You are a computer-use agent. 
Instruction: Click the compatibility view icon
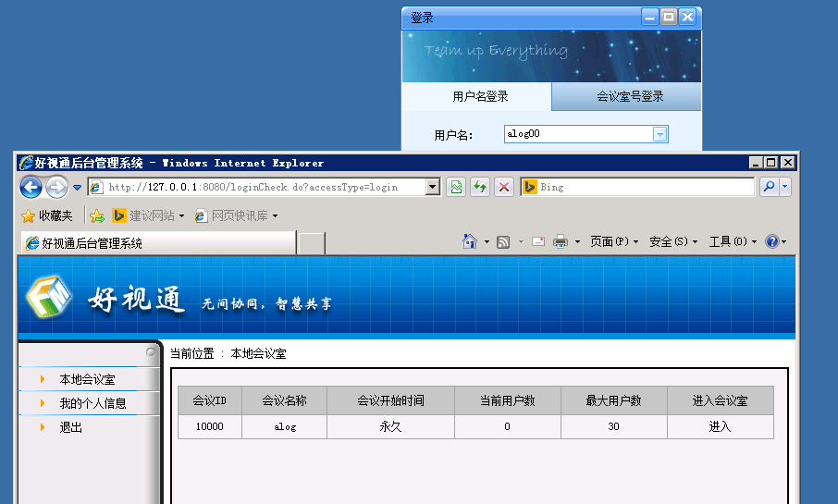(456, 187)
